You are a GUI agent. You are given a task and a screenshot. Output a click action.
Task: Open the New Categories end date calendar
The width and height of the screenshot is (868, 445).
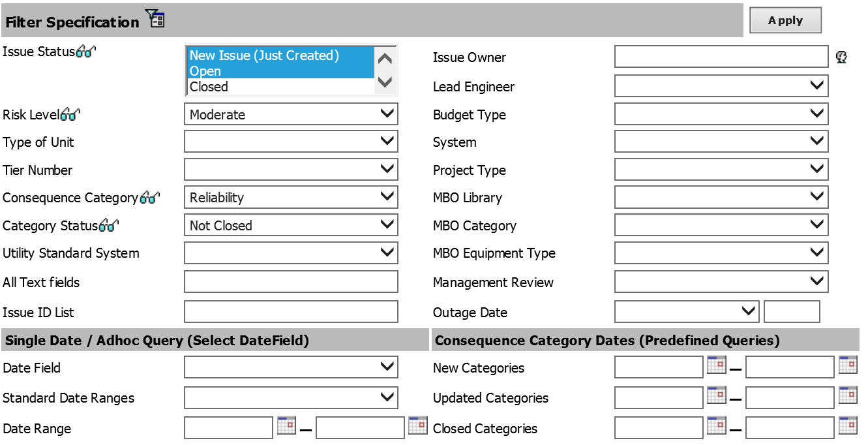pyautogui.click(x=848, y=365)
